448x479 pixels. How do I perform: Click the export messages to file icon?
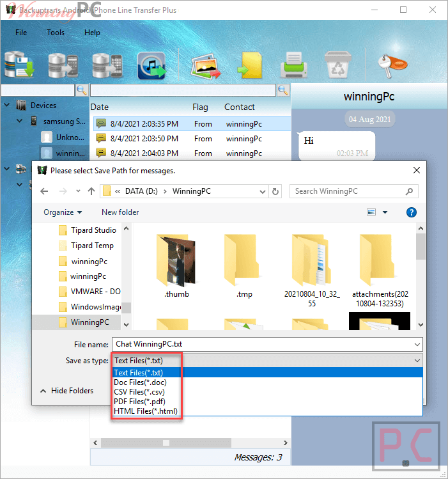coord(250,65)
